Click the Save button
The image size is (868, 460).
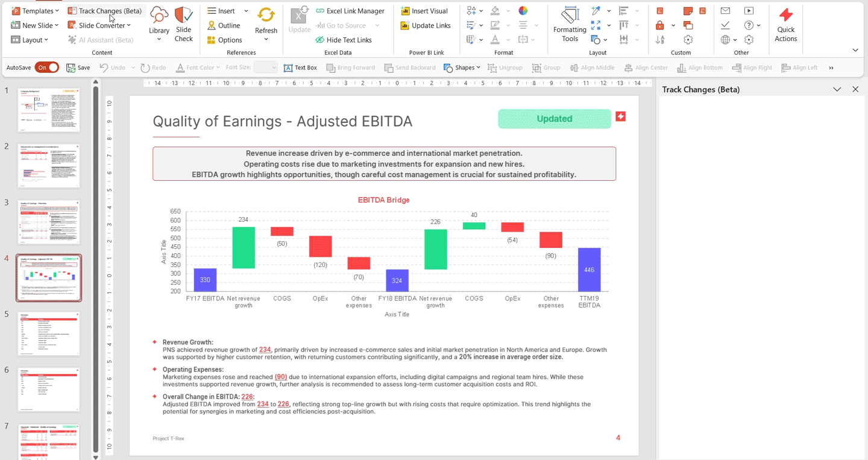click(78, 68)
